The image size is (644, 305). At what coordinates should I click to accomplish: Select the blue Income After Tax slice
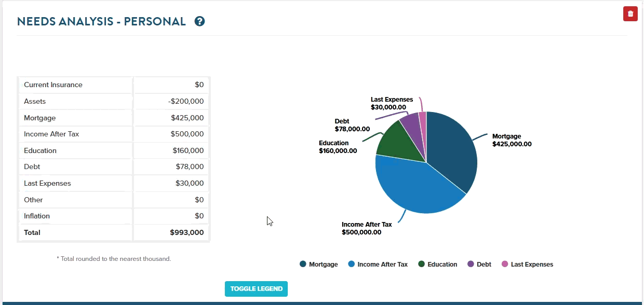point(410,187)
